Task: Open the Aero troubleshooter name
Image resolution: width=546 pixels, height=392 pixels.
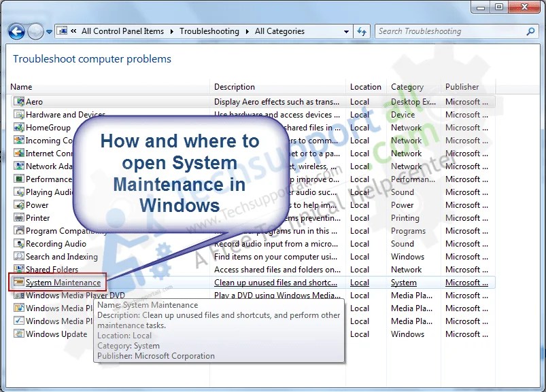Action: point(34,102)
